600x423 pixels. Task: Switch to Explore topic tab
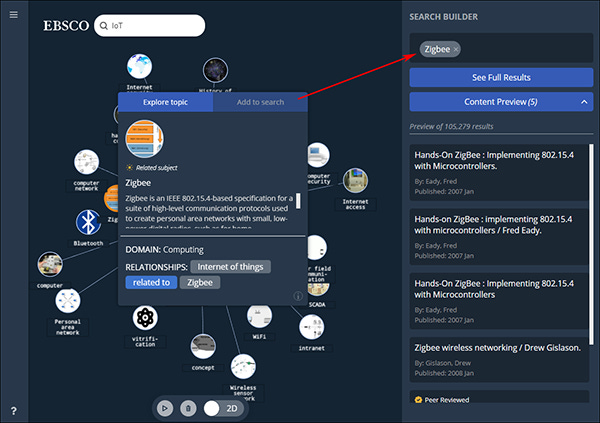click(x=165, y=102)
